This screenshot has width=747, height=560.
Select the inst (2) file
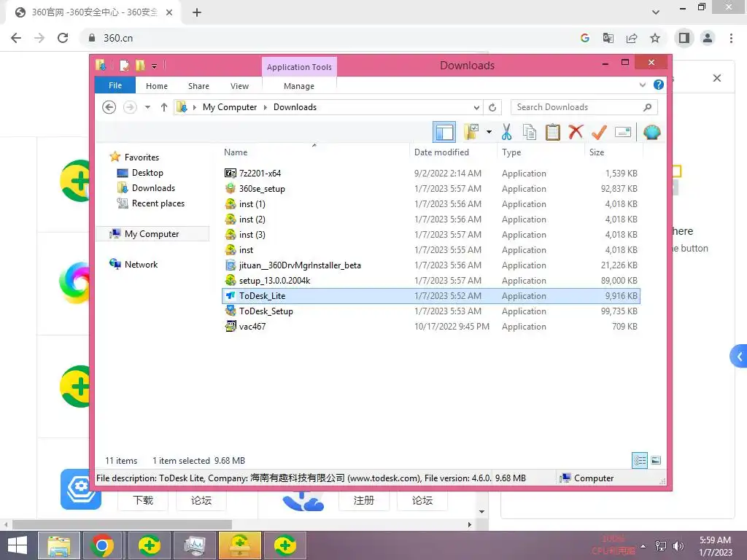[x=430, y=219]
